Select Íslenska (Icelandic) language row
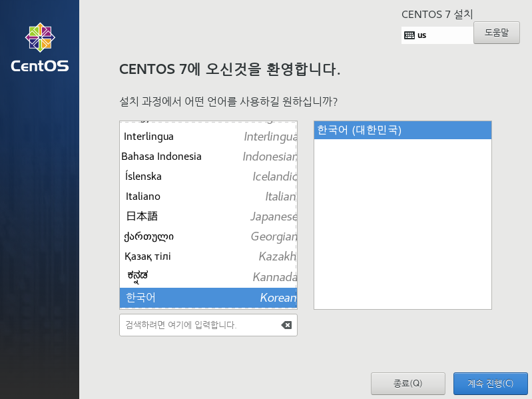 click(x=208, y=177)
